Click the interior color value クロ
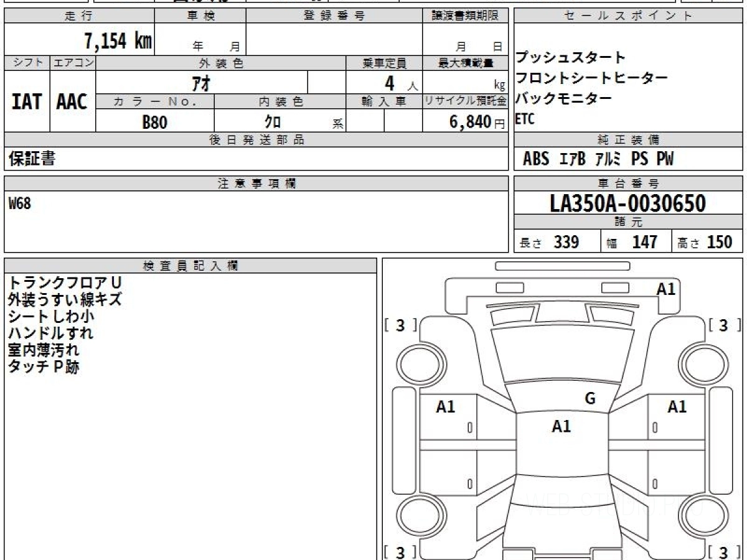 coord(273,122)
